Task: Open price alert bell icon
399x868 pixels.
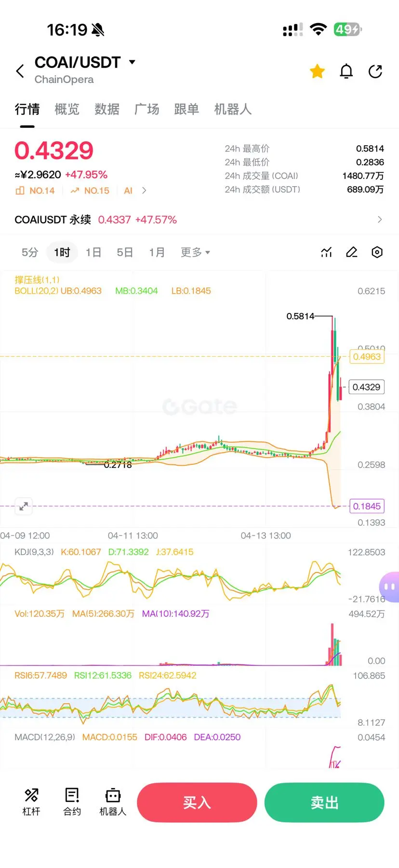Action: coord(346,71)
